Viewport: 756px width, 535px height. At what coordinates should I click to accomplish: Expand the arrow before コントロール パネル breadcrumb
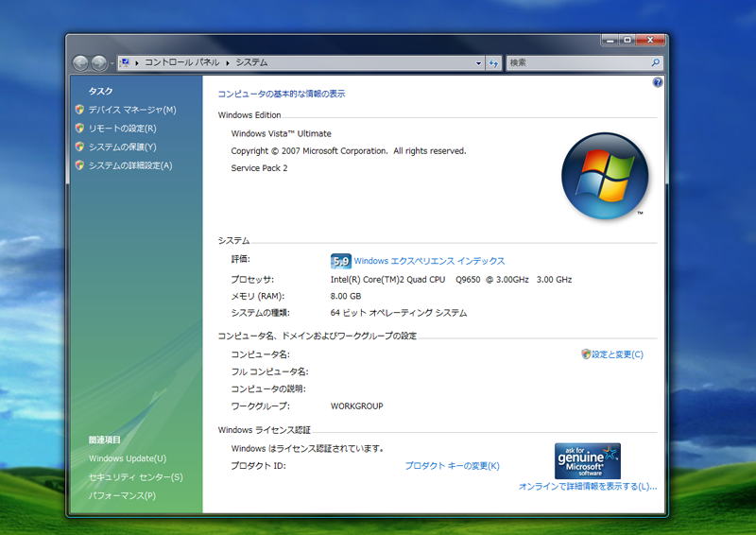tap(137, 62)
